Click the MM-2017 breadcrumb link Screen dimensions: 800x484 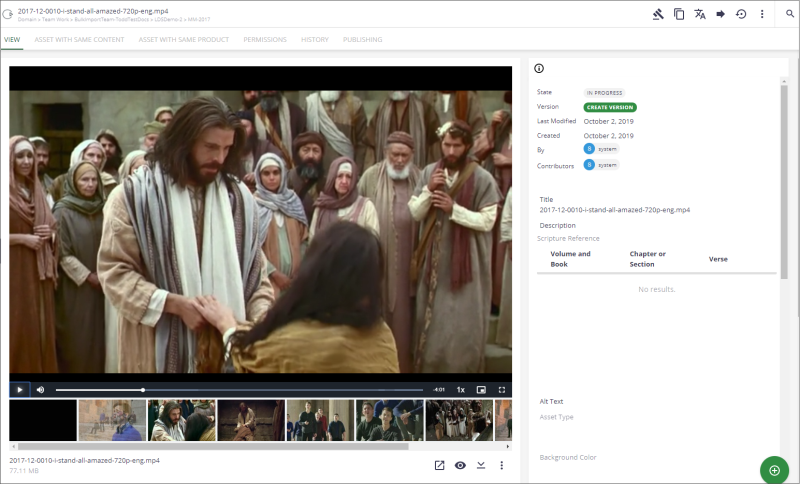click(199, 19)
